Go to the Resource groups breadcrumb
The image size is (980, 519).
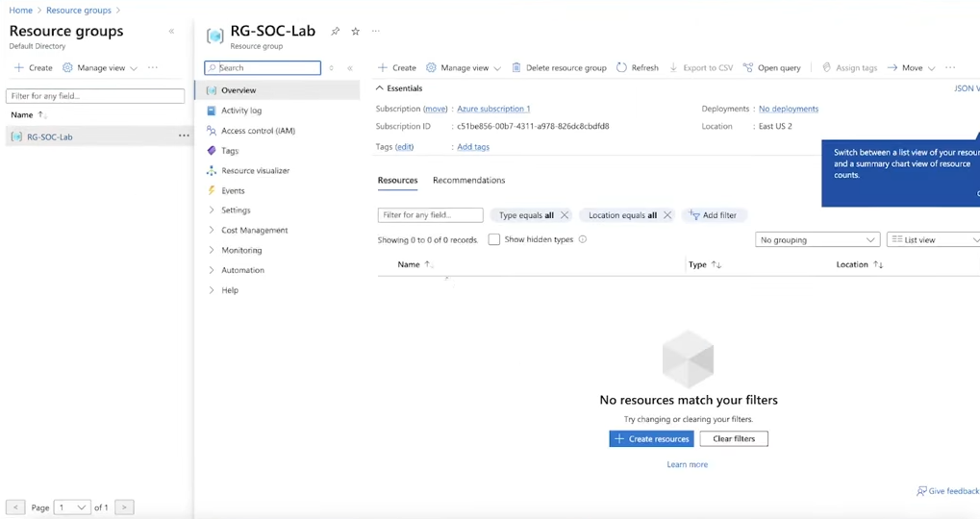[x=79, y=10]
